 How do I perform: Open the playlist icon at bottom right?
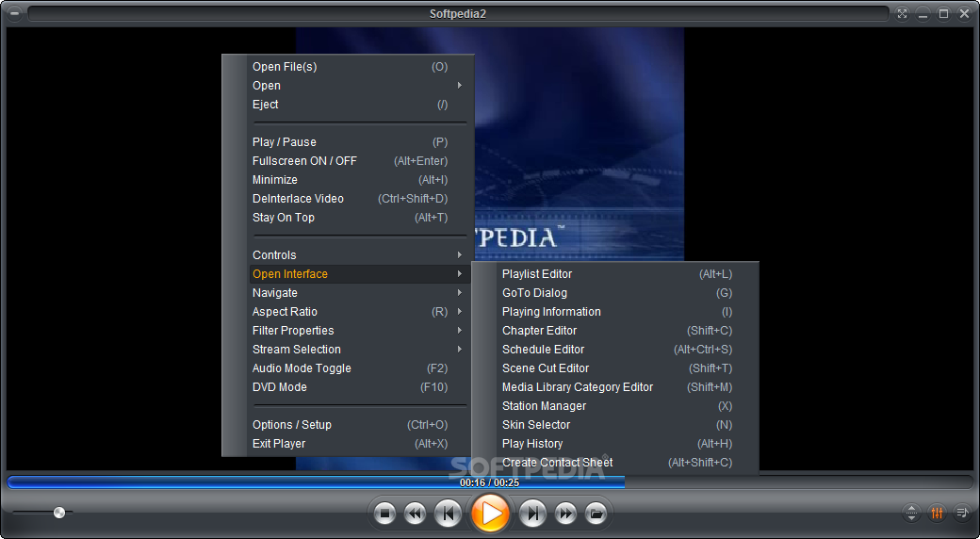click(962, 514)
